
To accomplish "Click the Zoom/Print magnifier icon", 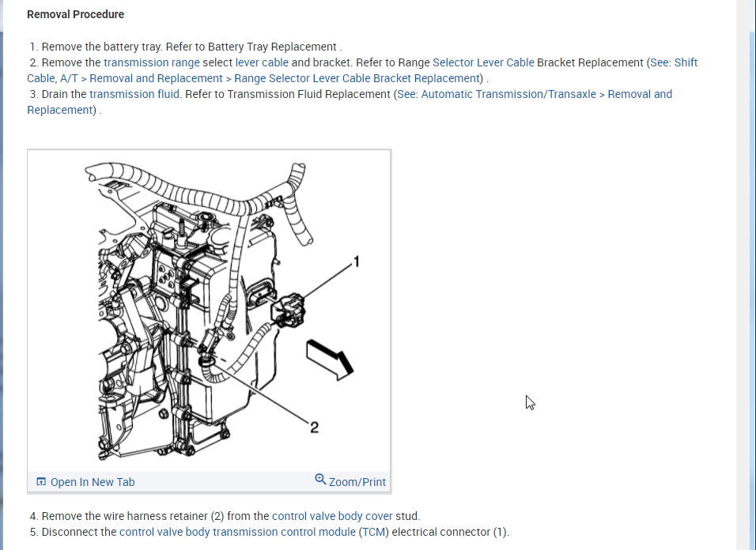I will pyautogui.click(x=320, y=479).
